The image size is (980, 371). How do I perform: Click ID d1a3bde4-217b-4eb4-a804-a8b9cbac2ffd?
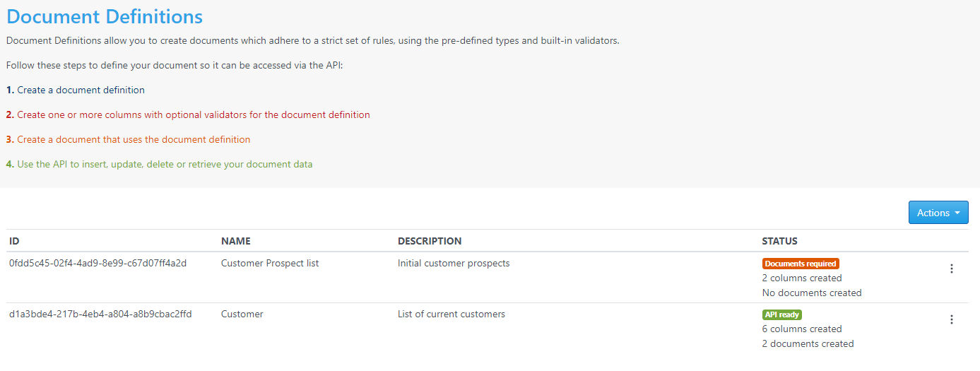click(x=100, y=314)
